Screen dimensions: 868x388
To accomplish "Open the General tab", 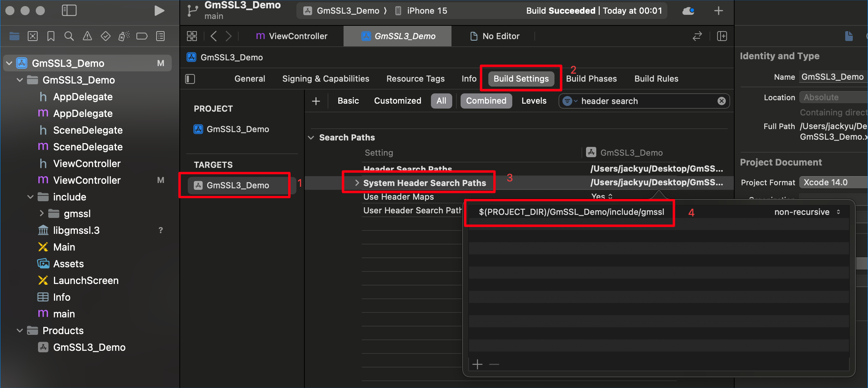I will click(250, 79).
